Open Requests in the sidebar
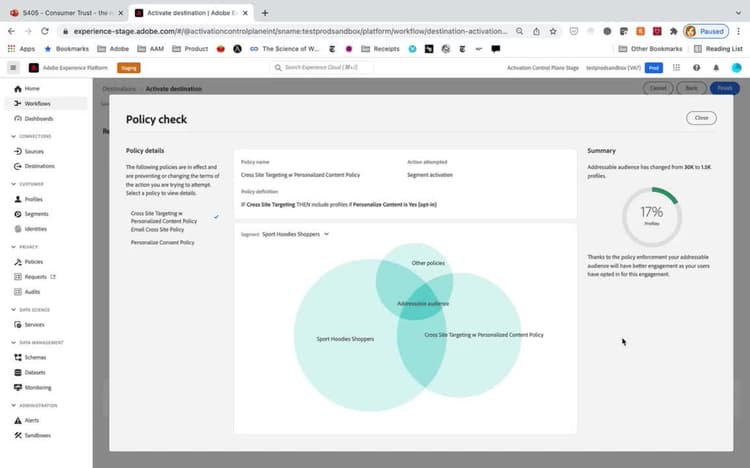The image size is (750, 468). 35,277
